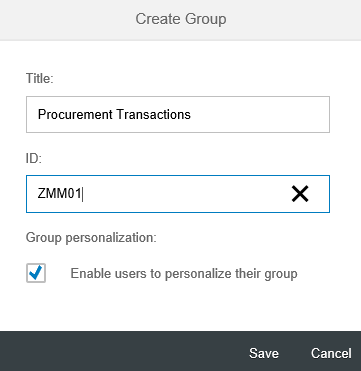361x371 pixels.
Task: Click the "Enable users to personalize their group" label
Action: coord(184,274)
